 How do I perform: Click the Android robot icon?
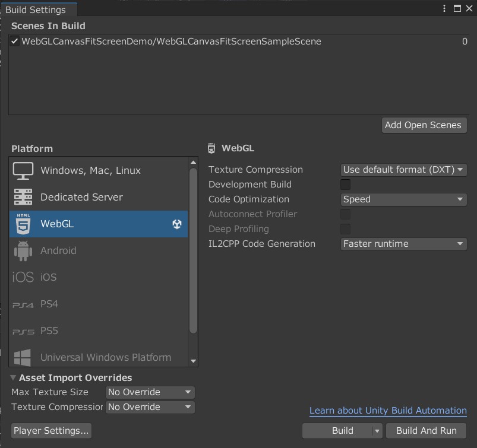[x=23, y=251]
